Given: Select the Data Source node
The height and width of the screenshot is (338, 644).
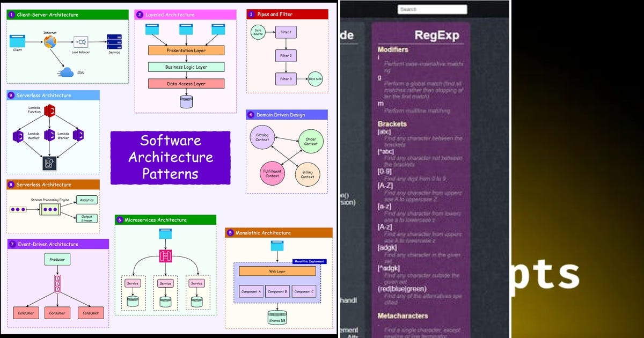Looking at the screenshot, I should point(258,32).
